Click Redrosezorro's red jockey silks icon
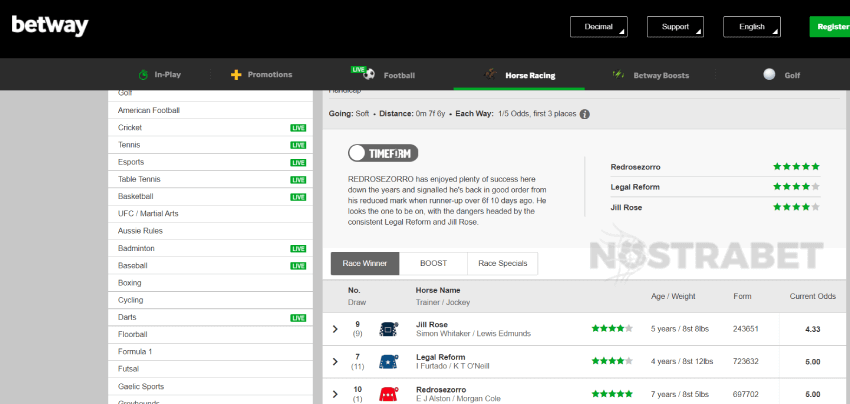Screen dimensions: 850x404 (x=389, y=394)
